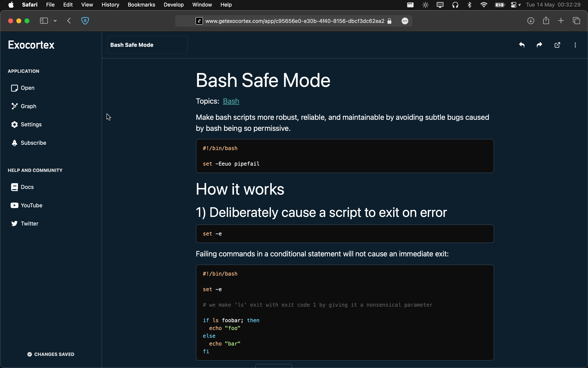Viewport: 588px width, 368px height.
Task: Click the Docs book icon
Action: tap(14, 187)
